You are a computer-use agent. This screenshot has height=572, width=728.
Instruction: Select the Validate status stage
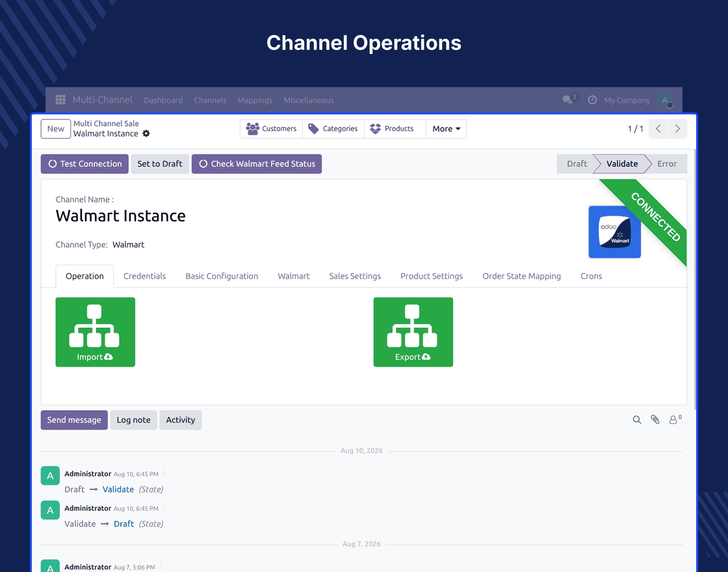[x=621, y=164]
